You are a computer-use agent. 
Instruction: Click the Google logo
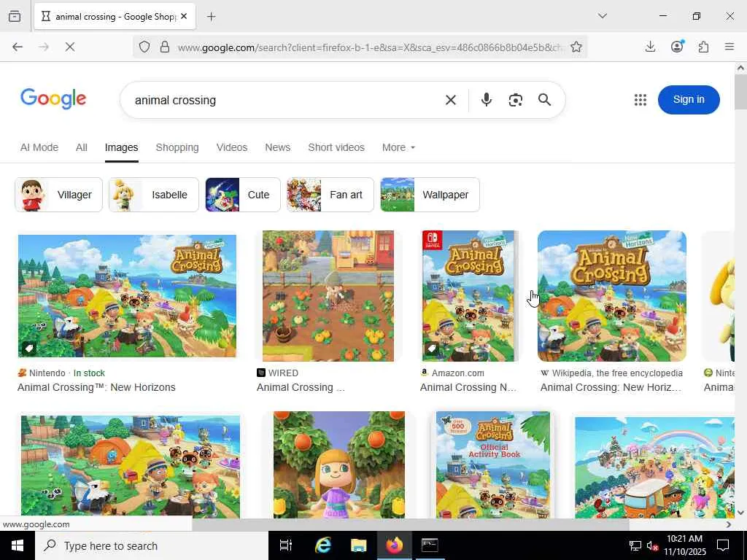[x=53, y=98]
